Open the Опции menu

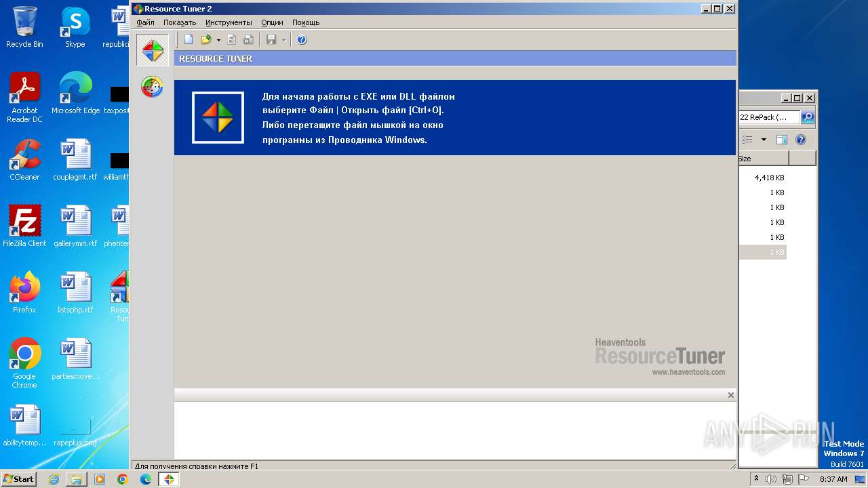272,22
